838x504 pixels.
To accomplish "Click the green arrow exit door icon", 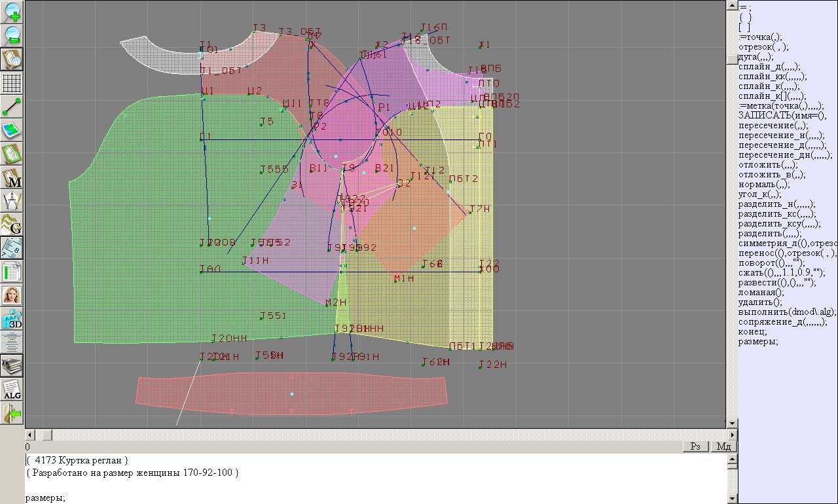I will pos(12,413).
